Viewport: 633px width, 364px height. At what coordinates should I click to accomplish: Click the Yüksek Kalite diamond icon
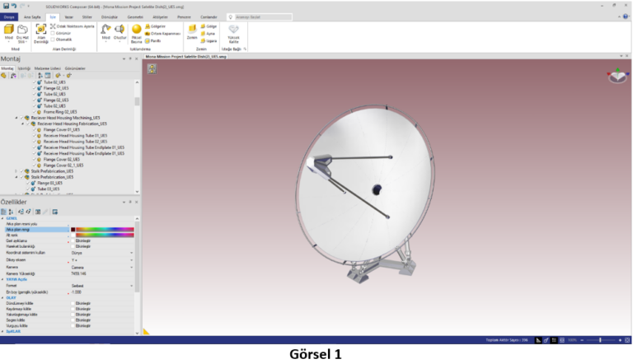tap(233, 30)
